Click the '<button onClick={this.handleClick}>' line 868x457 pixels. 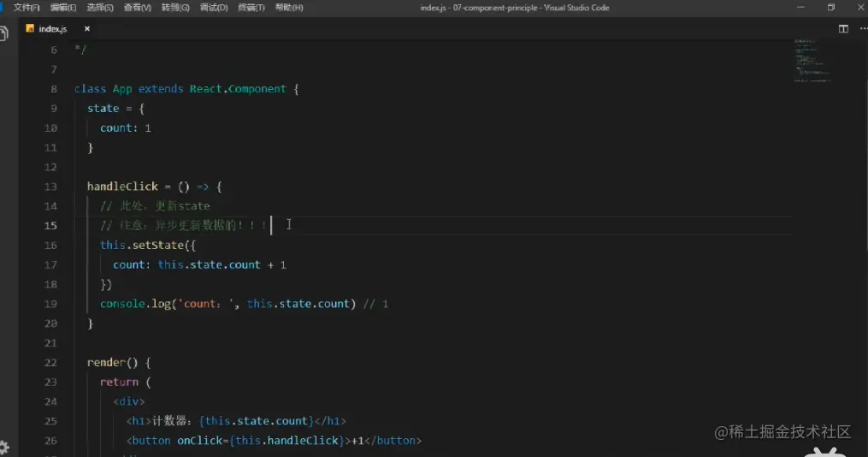[274, 441]
